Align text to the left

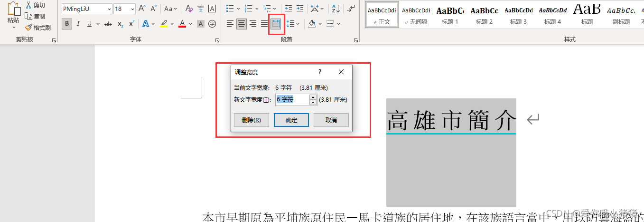[x=230, y=24]
